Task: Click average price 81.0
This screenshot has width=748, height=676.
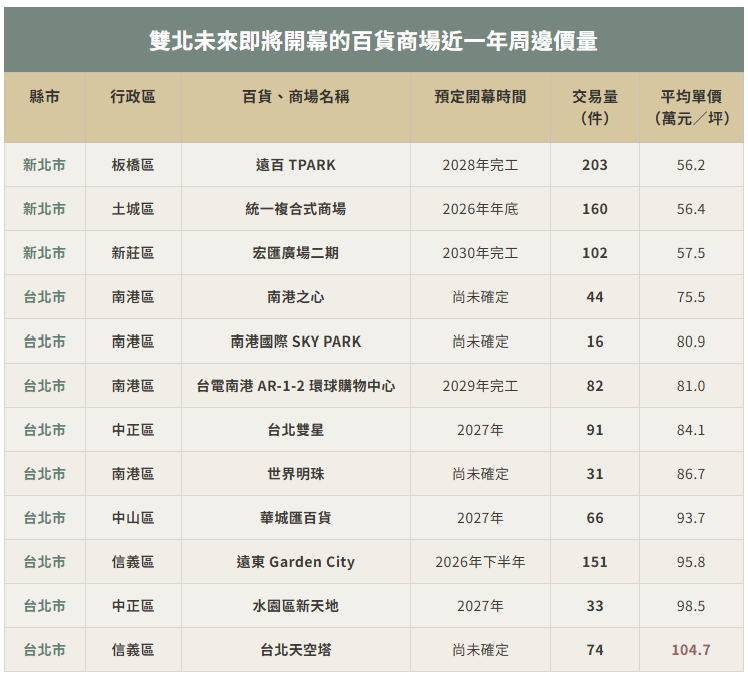Action: pyautogui.click(x=691, y=386)
